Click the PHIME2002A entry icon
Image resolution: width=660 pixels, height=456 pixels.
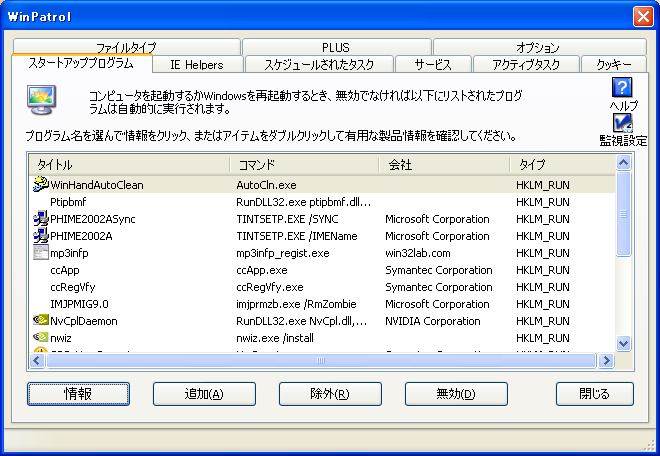[x=41, y=236]
